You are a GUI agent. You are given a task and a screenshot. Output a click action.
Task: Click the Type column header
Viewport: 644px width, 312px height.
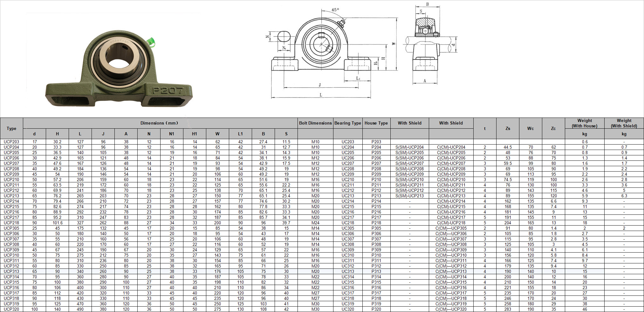(11, 128)
